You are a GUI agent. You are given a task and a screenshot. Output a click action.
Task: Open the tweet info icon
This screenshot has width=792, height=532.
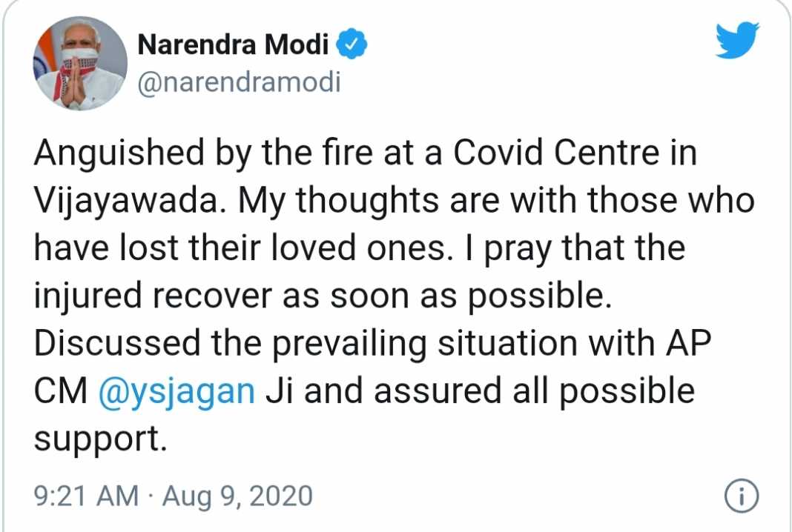coord(742,496)
